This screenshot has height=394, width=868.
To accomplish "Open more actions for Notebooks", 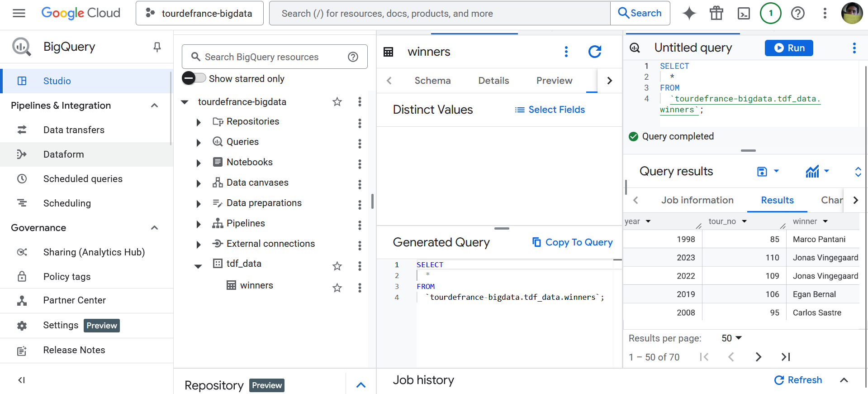I will coord(360,164).
